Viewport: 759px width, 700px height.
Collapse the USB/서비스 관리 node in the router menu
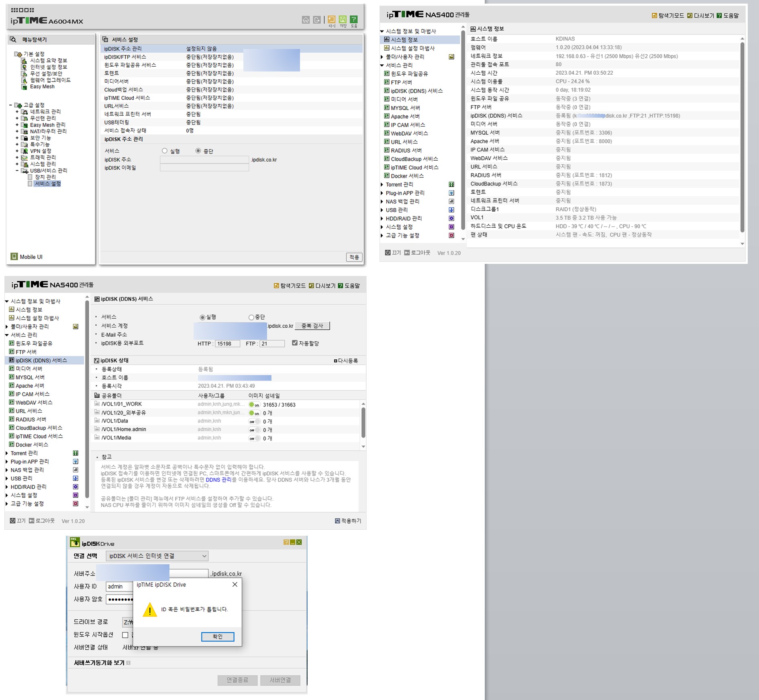click(x=17, y=171)
